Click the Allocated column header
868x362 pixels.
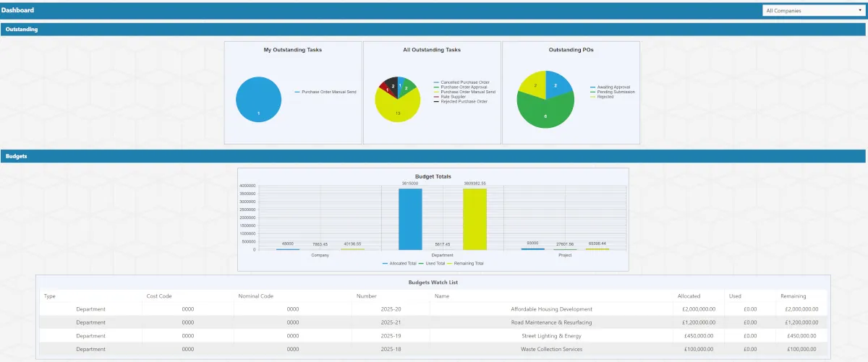coord(689,296)
